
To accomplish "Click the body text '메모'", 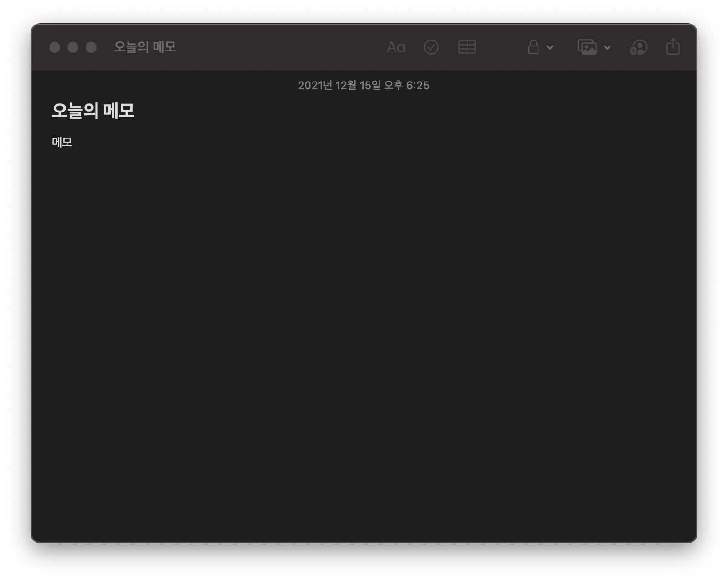I will click(62, 142).
